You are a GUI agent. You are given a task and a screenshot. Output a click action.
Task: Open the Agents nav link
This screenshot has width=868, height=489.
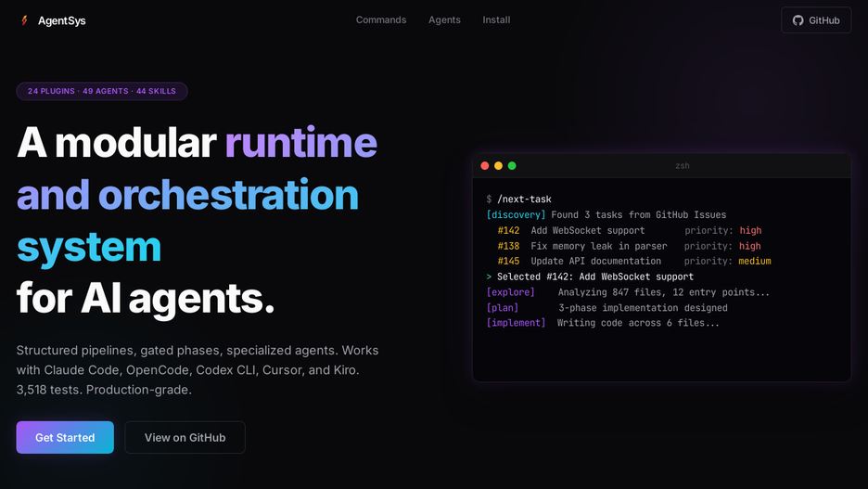tap(444, 19)
